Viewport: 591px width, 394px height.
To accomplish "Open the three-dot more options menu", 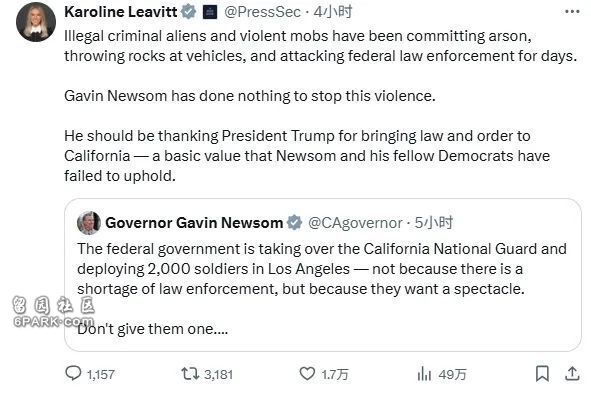I will pos(572,12).
